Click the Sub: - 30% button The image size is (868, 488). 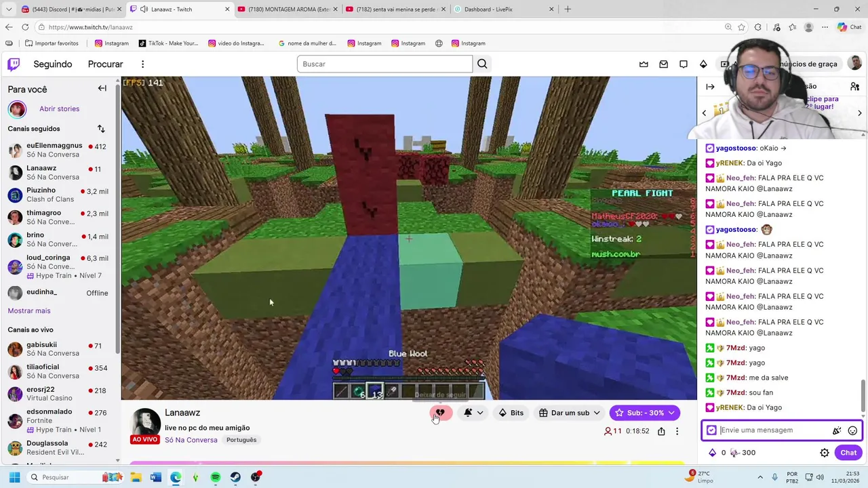644,413
